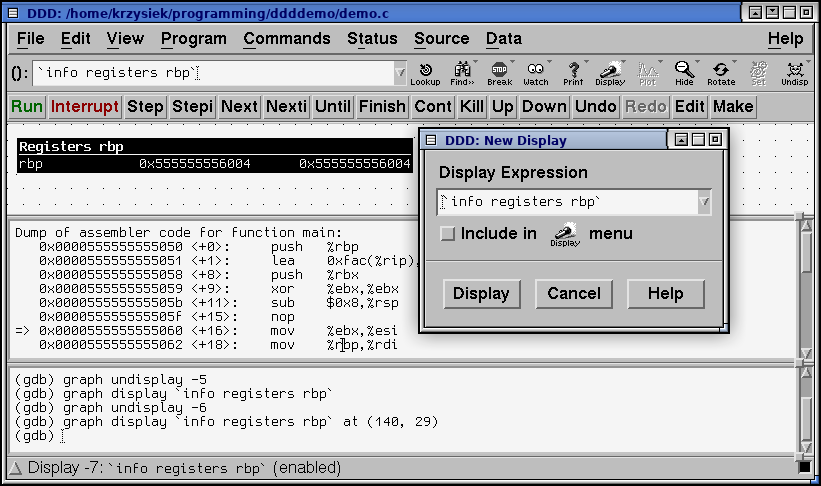This screenshot has height=486, width=821.
Task: Click the Up button in command bar
Action: pos(503,106)
